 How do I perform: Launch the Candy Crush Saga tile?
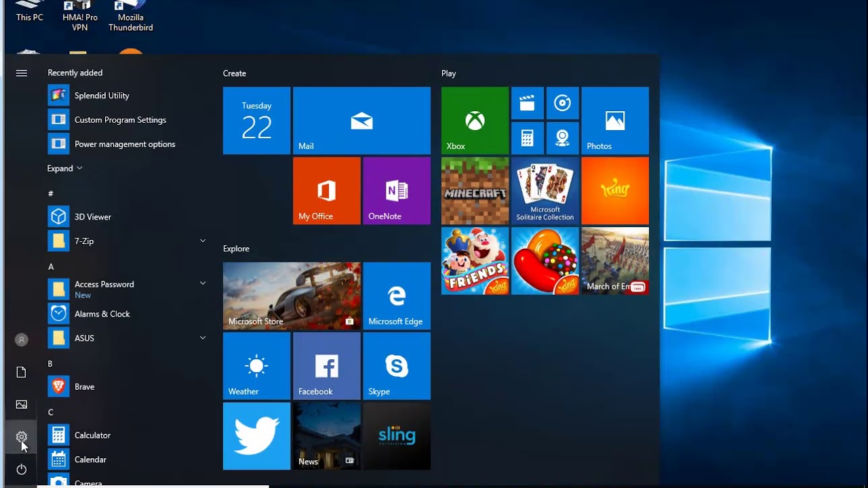point(545,261)
